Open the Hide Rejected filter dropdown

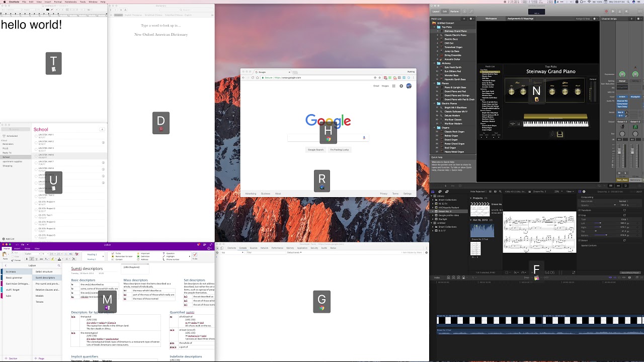[x=478, y=192]
